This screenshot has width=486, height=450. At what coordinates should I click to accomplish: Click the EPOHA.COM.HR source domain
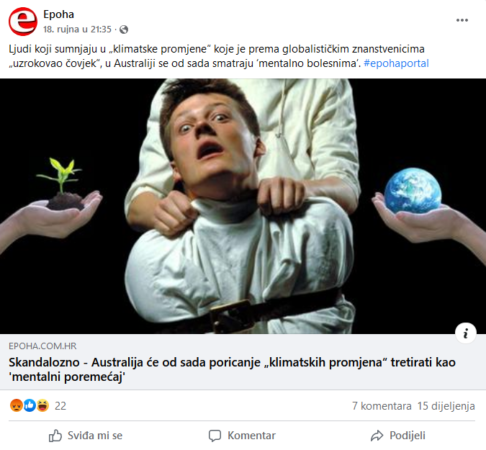42,346
